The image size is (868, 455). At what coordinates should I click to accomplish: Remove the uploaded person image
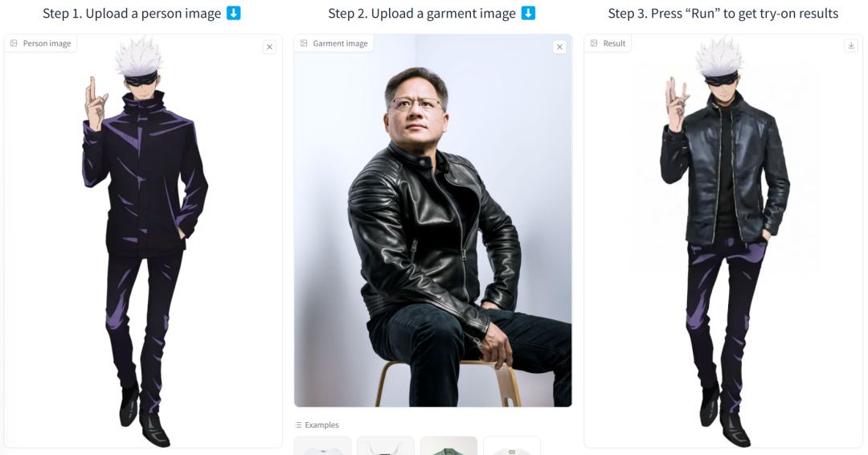(x=269, y=47)
